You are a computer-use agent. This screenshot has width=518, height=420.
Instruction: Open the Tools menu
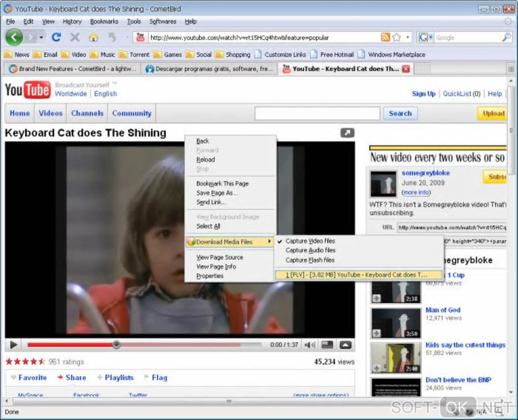[134, 21]
